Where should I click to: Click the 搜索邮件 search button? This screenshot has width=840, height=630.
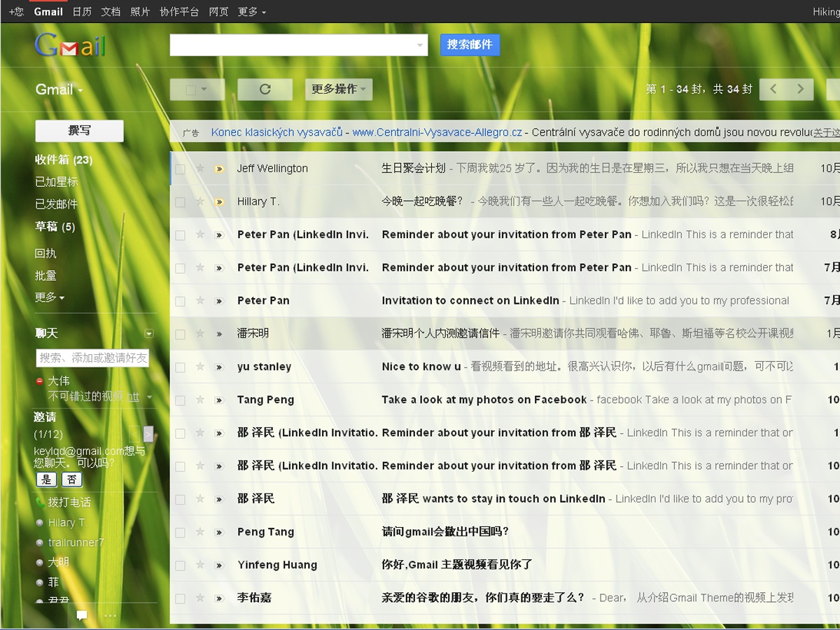[x=470, y=45]
